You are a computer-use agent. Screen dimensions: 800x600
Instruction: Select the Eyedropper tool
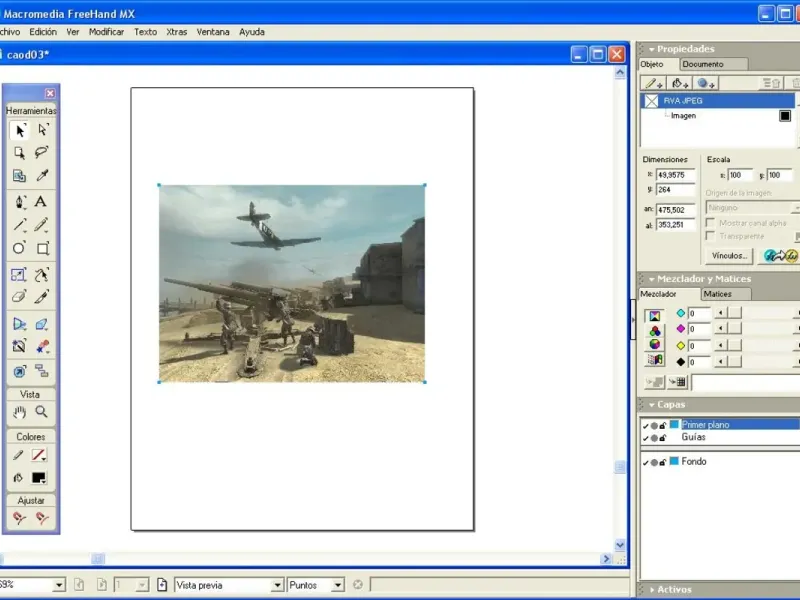42,176
